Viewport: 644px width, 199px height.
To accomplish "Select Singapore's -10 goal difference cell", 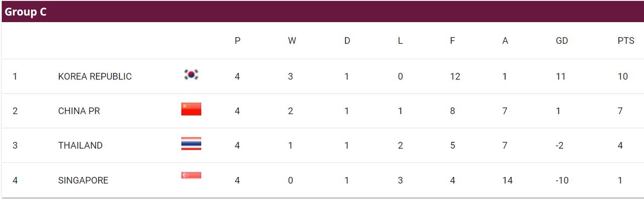I will point(563,180).
